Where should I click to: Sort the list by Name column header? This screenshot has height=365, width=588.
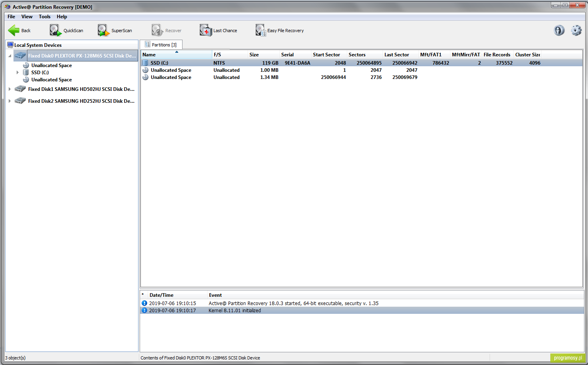pyautogui.click(x=177, y=54)
